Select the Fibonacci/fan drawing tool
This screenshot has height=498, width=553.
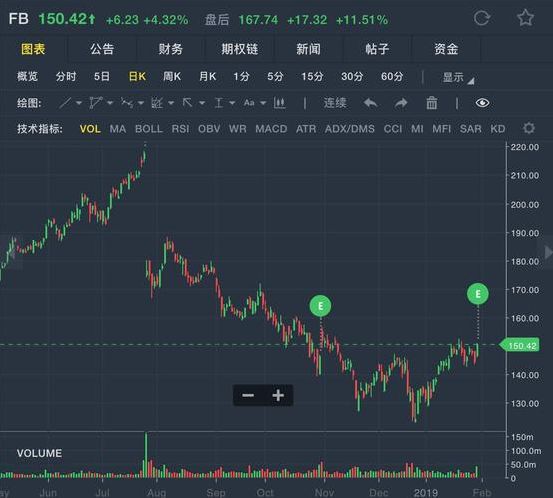(157, 103)
